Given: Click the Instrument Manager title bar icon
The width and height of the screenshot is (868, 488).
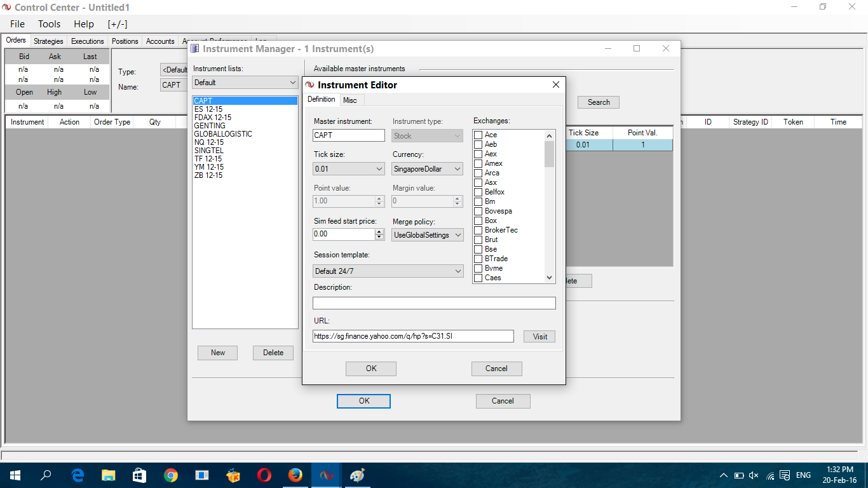Looking at the screenshot, I should [195, 49].
